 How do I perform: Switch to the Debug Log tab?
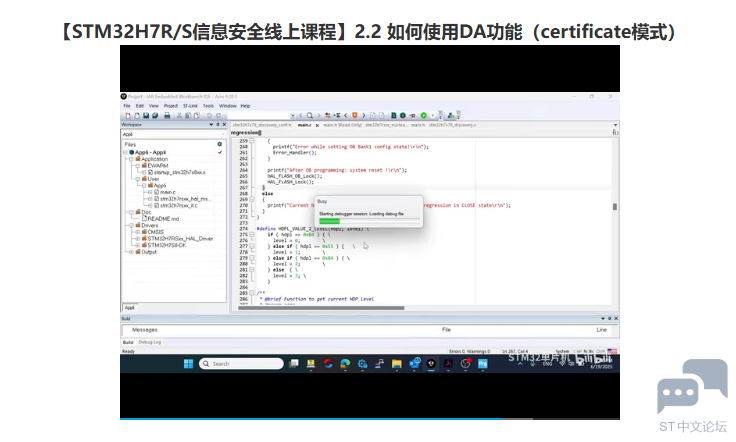coord(150,342)
